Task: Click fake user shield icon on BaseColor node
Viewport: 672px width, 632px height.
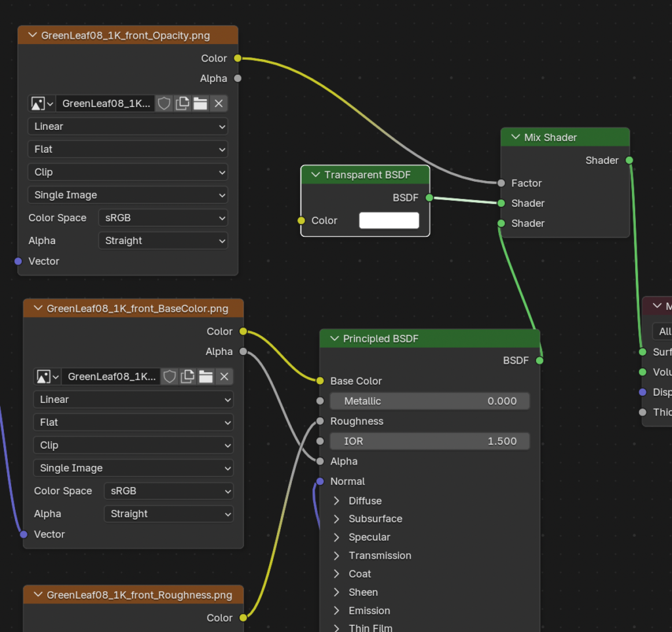Action: 170,377
